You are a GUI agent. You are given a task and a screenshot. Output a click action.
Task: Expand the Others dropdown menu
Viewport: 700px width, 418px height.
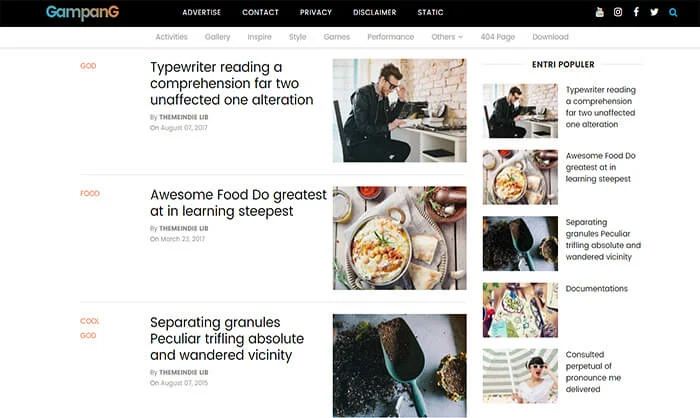coord(447,37)
